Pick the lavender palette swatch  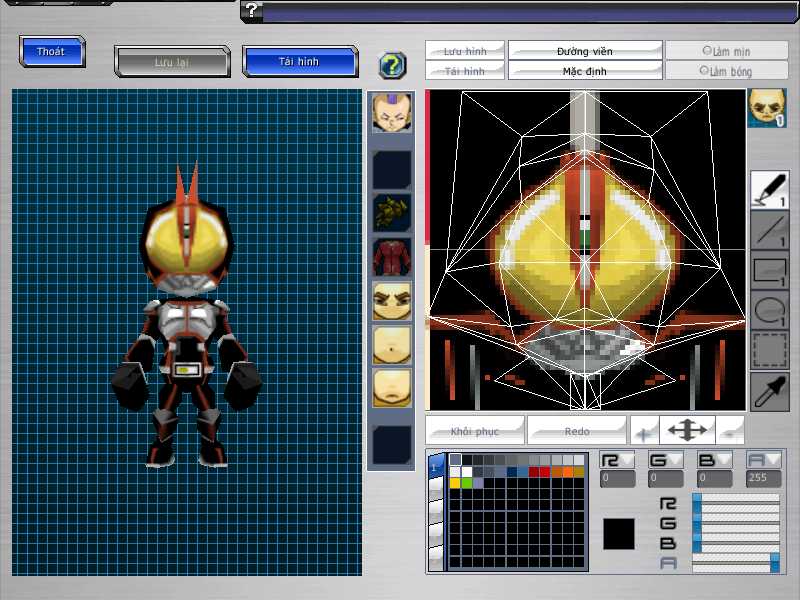click(x=478, y=483)
